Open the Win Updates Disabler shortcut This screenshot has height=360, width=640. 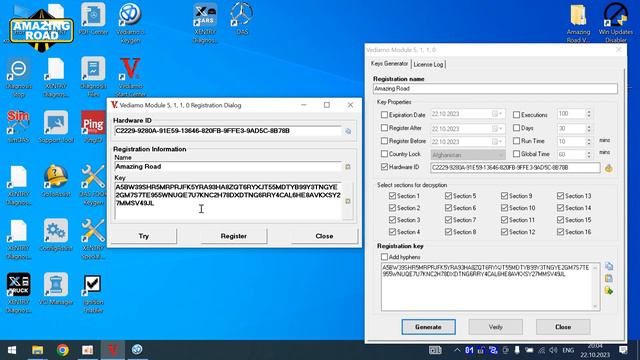(x=616, y=22)
